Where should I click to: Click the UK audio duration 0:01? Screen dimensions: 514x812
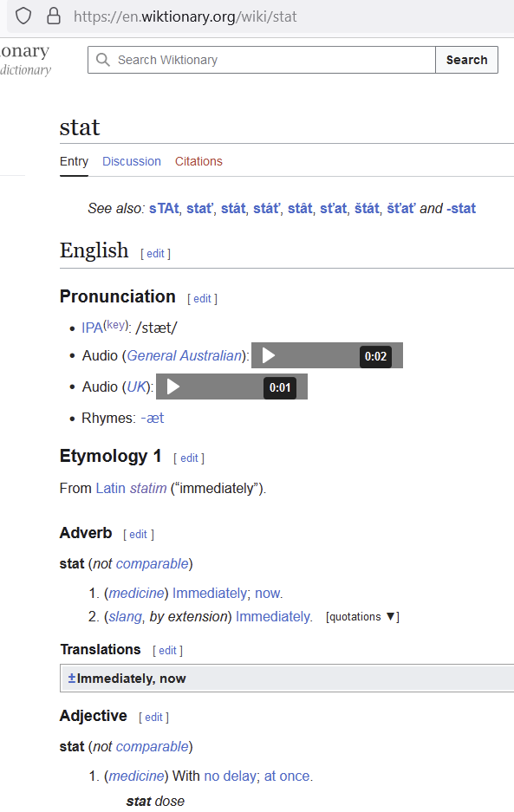[x=280, y=387]
